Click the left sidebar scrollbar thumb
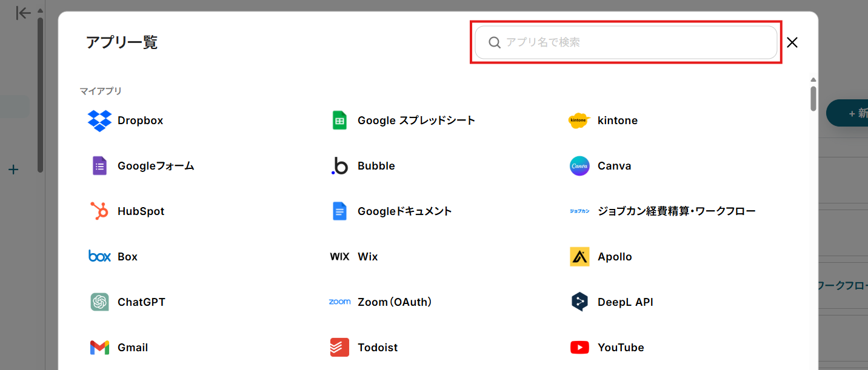The image size is (868, 370). point(40,95)
